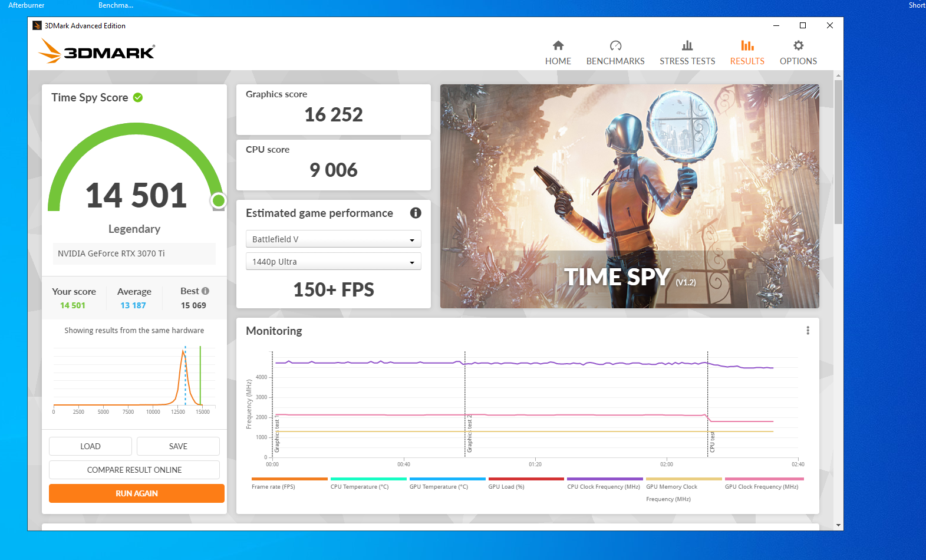Select the Results chart icon
926x560 pixels.
tap(747, 45)
